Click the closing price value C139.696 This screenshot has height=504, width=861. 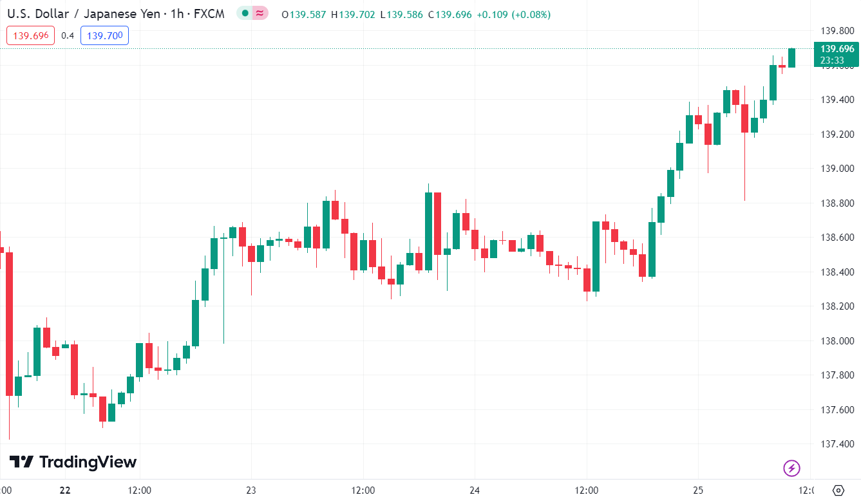coord(449,14)
